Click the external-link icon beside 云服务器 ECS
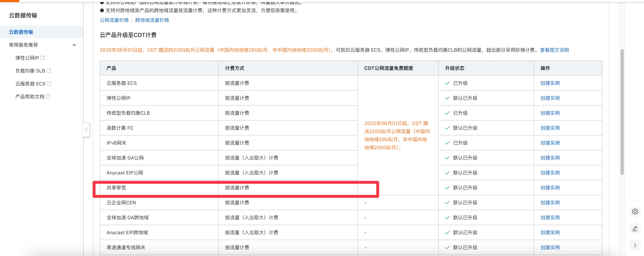The height and width of the screenshot is (256, 644). coord(49,84)
